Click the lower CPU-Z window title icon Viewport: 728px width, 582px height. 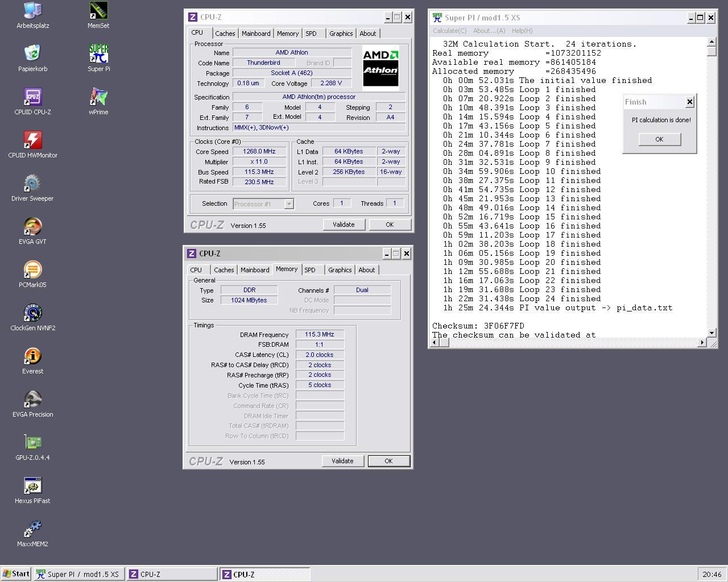pyautogui.click(x=192, y=253)
